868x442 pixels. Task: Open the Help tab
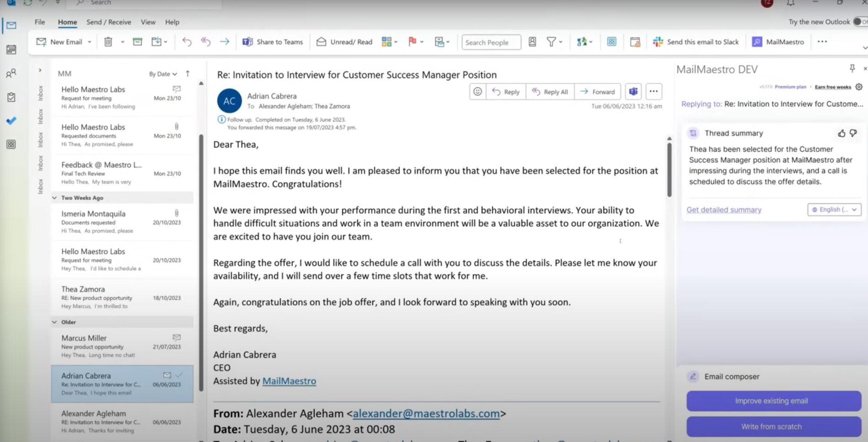(x=172, y=22)
